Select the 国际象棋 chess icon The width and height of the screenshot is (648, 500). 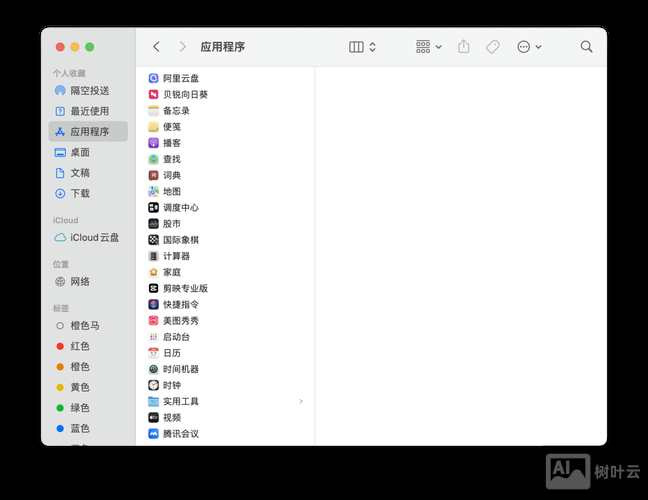[153, 240]
